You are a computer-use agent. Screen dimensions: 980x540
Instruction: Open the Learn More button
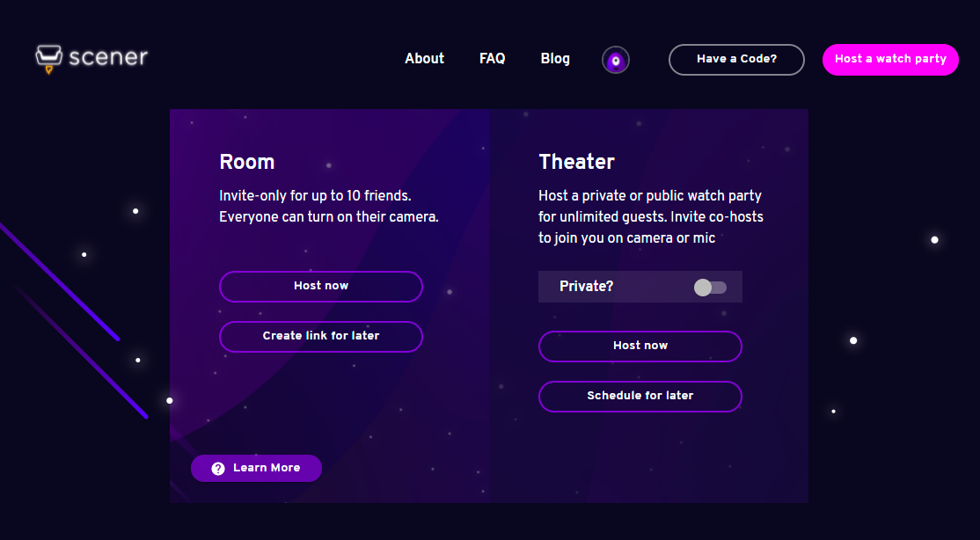pyautogui.click(x=256, y=468)
